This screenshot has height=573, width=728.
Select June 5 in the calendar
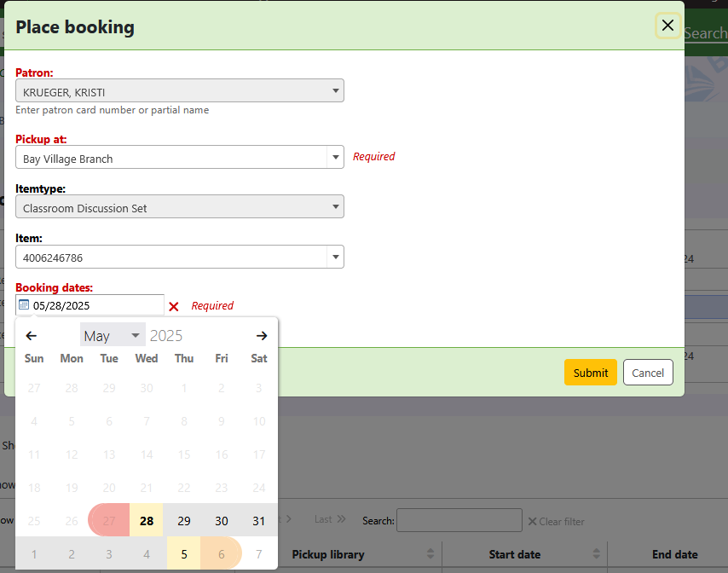184,554
